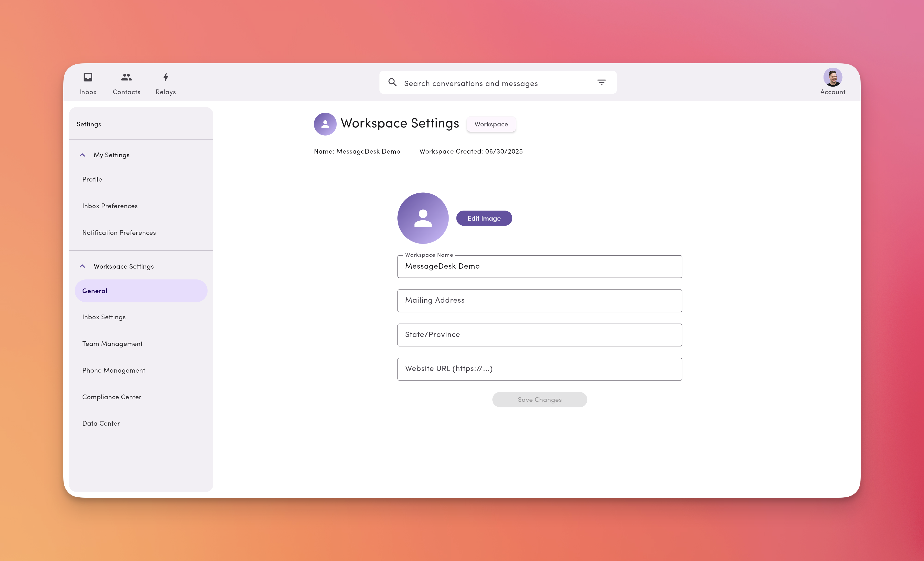The width and height of the screenshot is (924, 561).
Task: Select Notification Preferences in sidebar
Action: coord(119,232)
